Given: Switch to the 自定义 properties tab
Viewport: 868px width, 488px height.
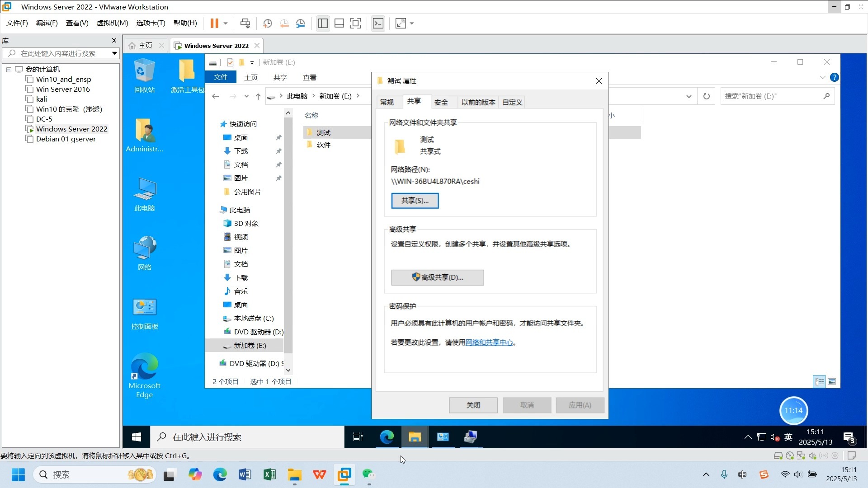Looking at the screenshot, I should point(512,102).
